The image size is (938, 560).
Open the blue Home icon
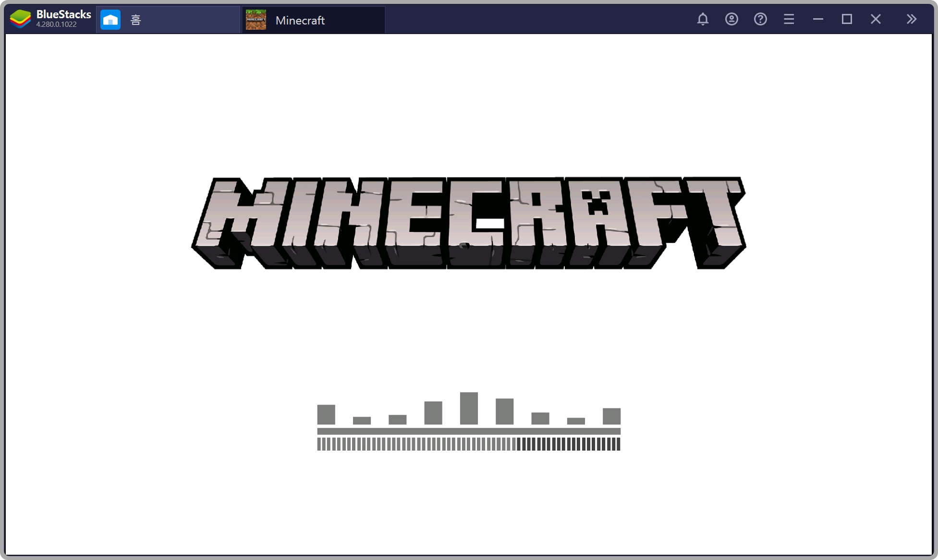(x=110, y=20)
